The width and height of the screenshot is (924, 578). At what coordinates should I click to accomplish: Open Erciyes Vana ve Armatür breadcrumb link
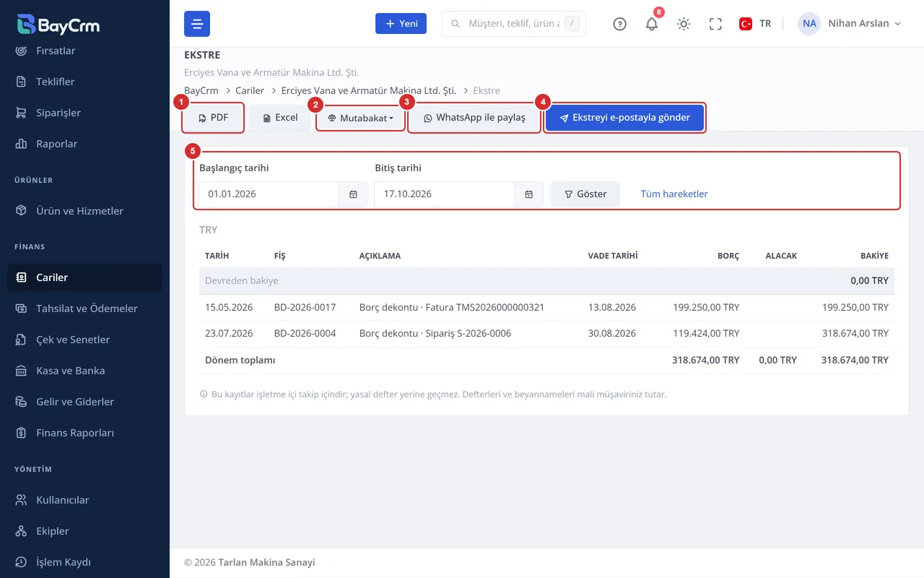[x=369, y=90]
